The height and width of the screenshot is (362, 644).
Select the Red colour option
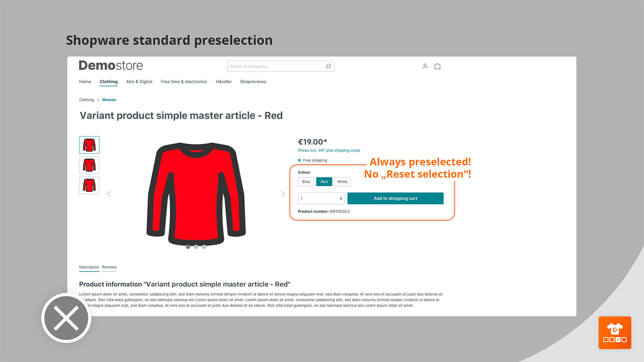pos(324,182)
